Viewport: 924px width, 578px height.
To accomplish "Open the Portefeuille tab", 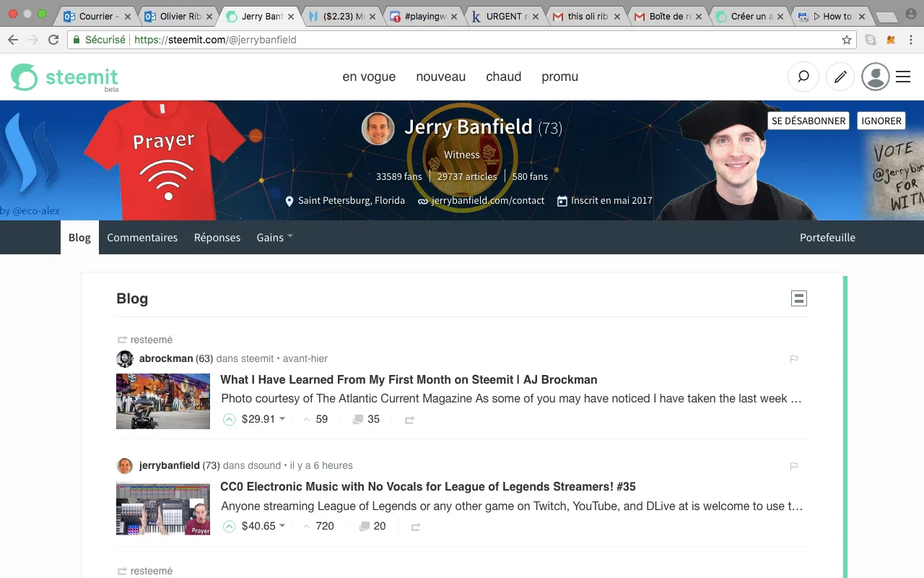I will [x=827, y=237].
